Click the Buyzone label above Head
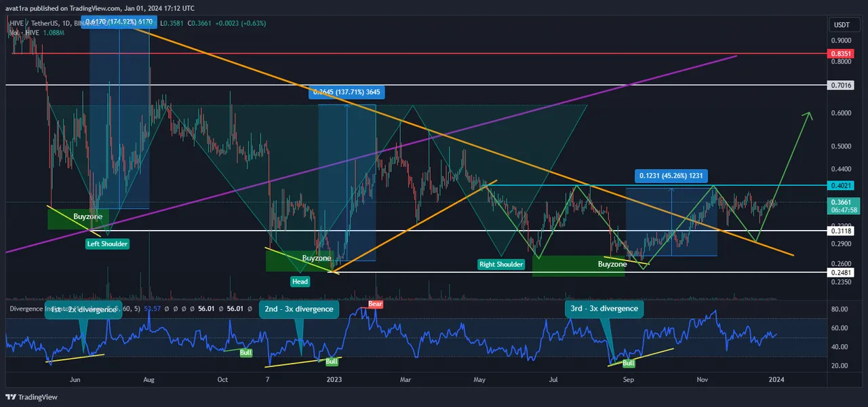This screenshot has width=868, height=407. pyautogui.click(x=317, y=258)
